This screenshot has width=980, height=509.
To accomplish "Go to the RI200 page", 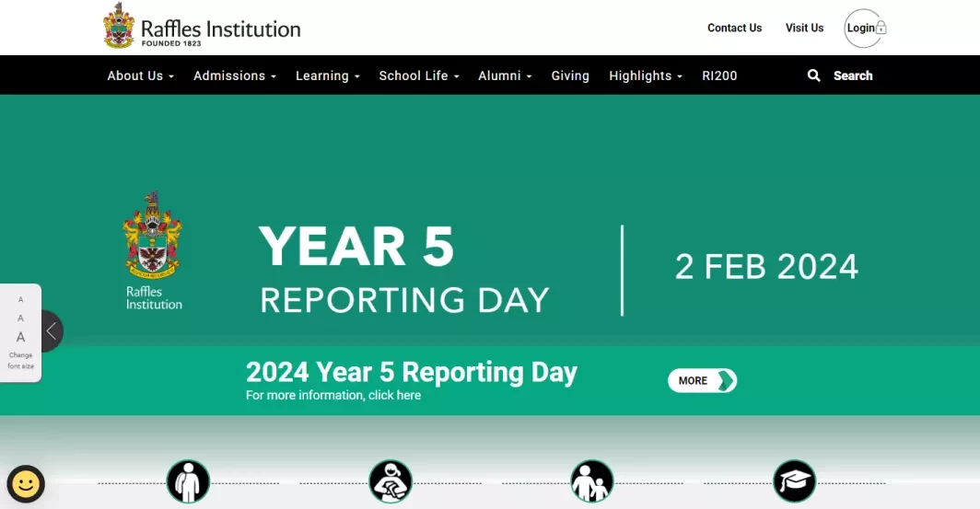I will point(719,75).
